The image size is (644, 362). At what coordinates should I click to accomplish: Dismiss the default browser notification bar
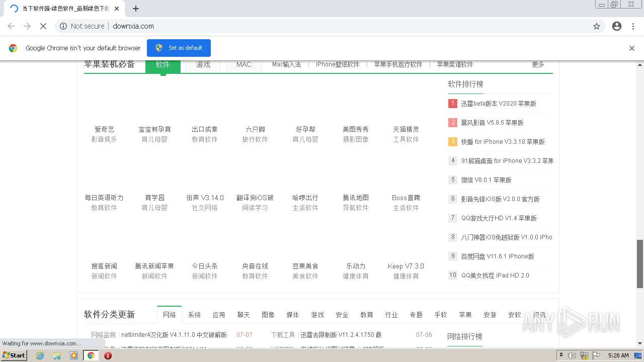pyautogui.click(x=632, y=48)
